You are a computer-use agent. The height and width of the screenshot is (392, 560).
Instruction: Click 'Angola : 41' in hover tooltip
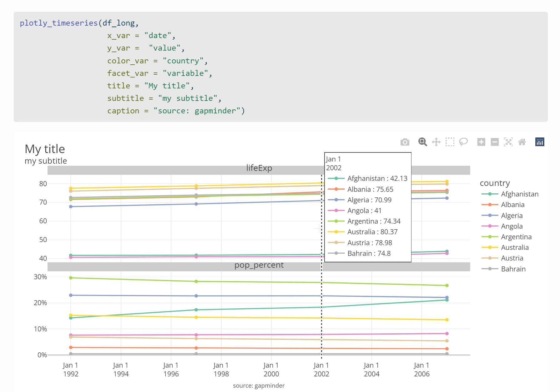click(364, 211)
